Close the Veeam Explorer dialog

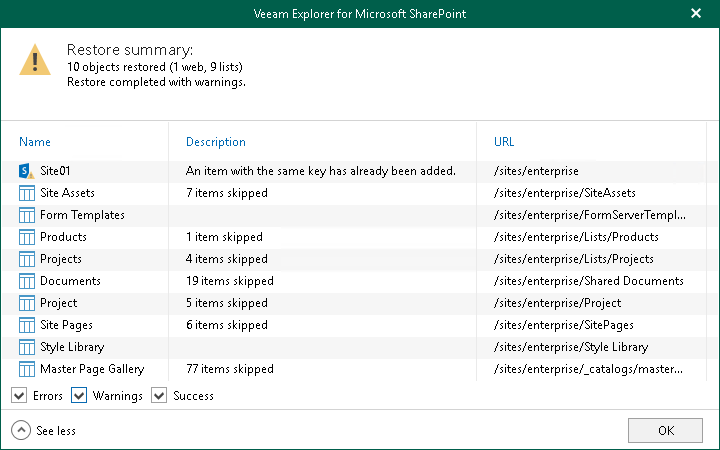coord(696,14)
